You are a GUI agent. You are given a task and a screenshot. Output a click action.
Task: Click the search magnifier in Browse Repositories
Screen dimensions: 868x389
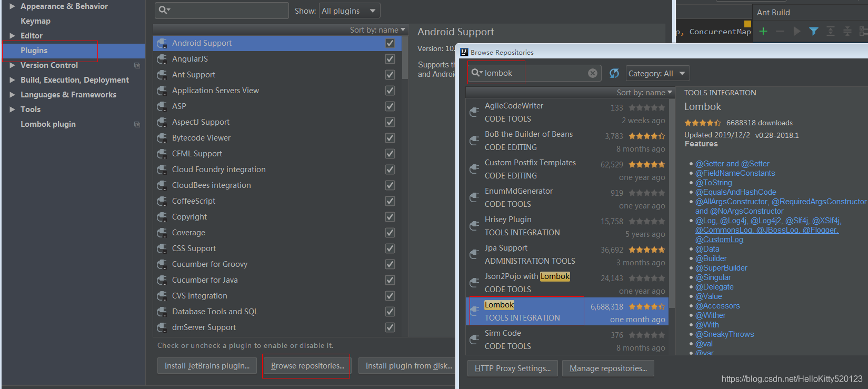point(476,73)
